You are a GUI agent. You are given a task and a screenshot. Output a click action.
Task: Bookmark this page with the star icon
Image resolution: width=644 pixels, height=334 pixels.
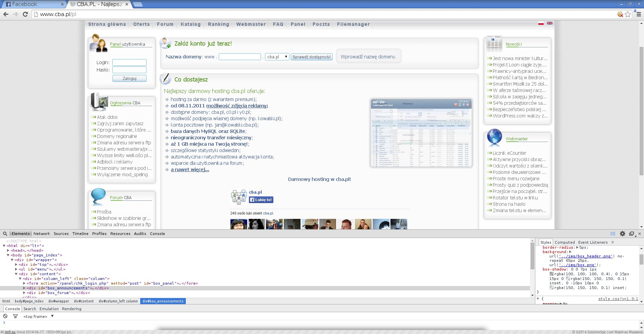(x=628, y=14)
